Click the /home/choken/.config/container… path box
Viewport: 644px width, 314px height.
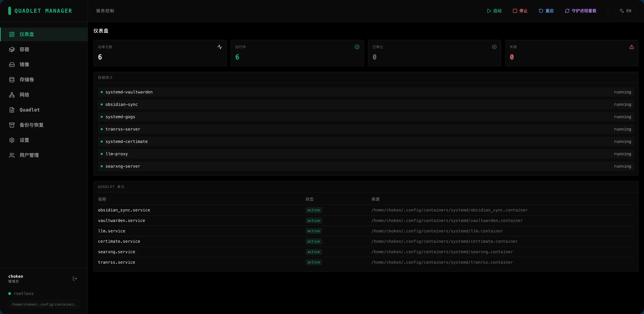click(x=44, y=304)
